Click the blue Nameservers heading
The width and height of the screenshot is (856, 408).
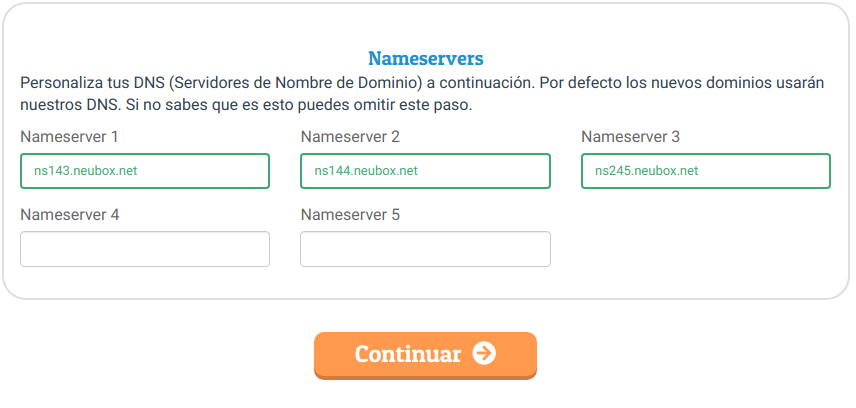tap(426, 58)
